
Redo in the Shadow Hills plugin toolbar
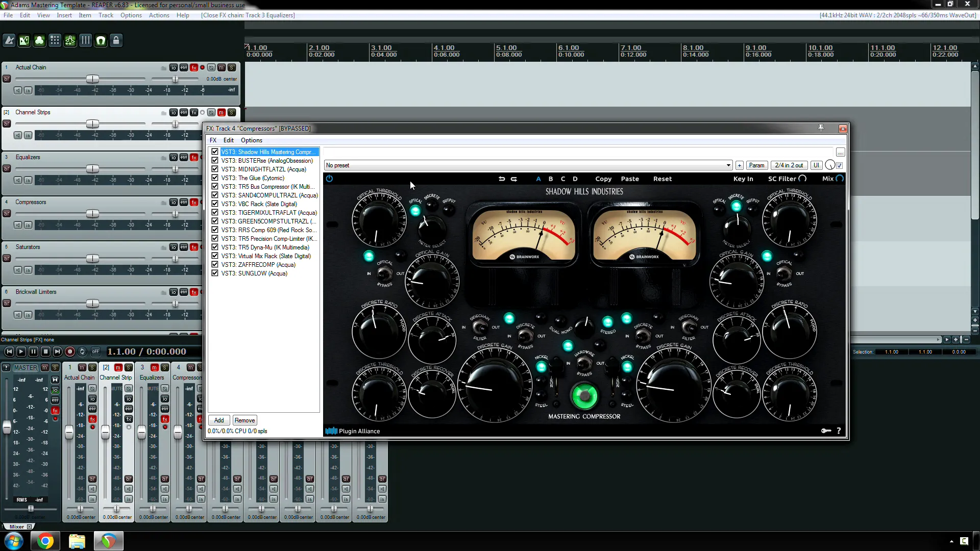pyautogui.click(x=514, y=179)
